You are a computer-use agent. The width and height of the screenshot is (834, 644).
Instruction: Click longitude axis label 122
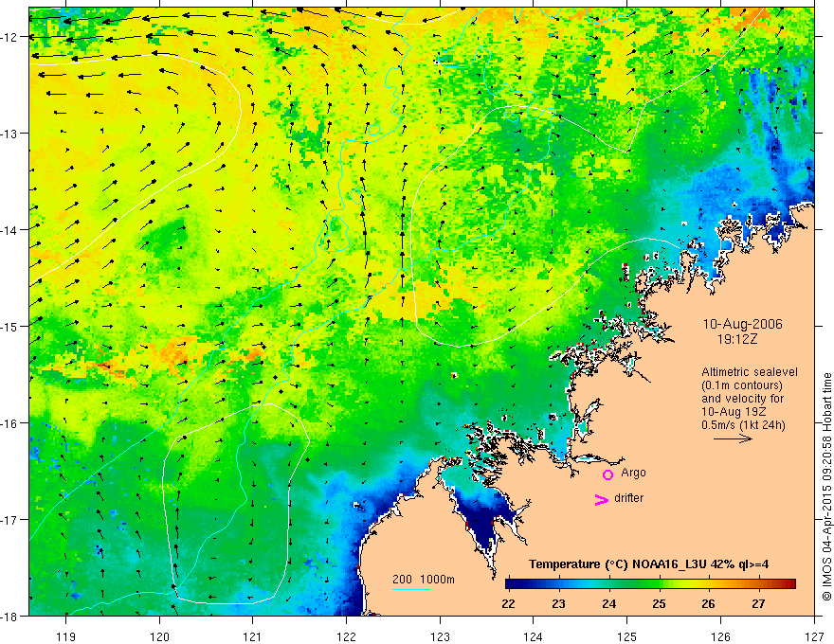(x=346, y=636)
